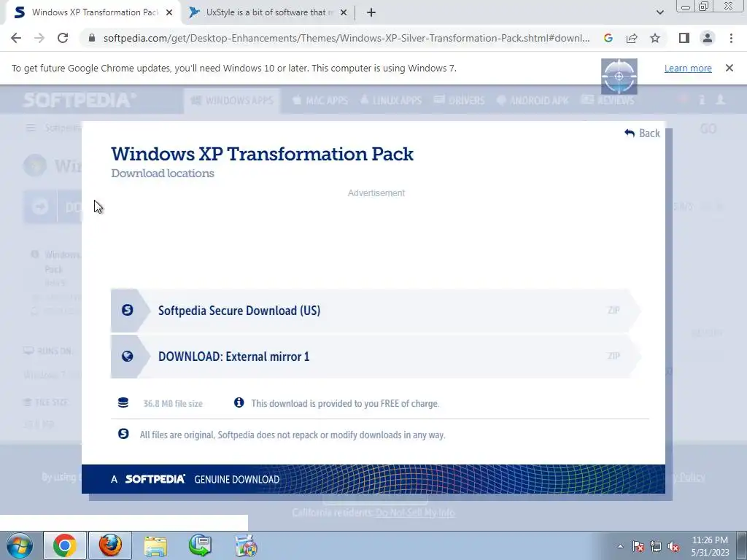Open Firefox from the taskbar
Image resolution: width=747 pixels, height=560 pixels.
(110, 545)
